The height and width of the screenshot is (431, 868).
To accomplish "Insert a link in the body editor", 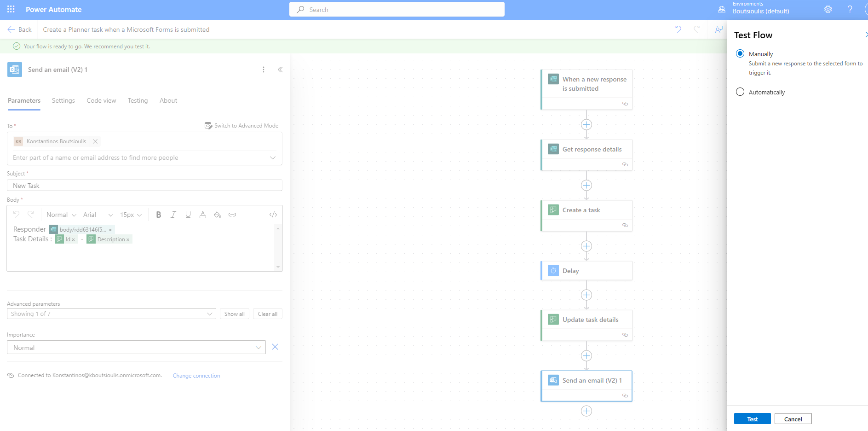I will (232, 215).
